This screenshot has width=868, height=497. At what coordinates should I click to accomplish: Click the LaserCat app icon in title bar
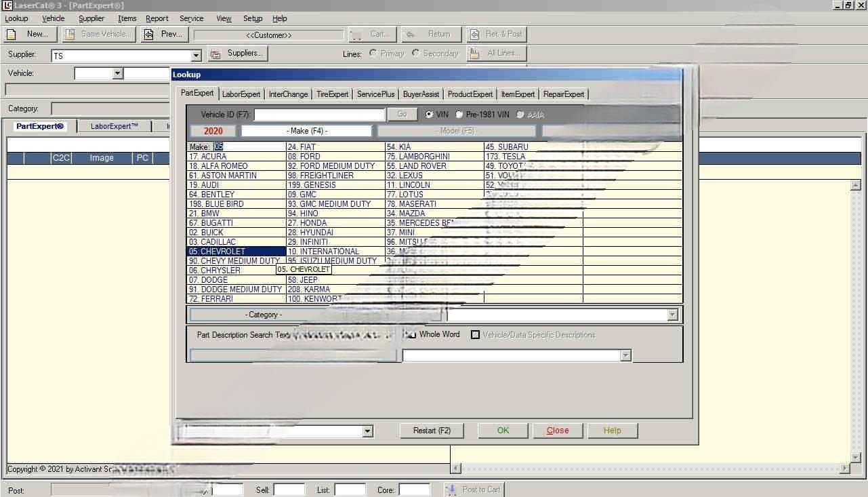pyautogui.click(x=7, y=5)
